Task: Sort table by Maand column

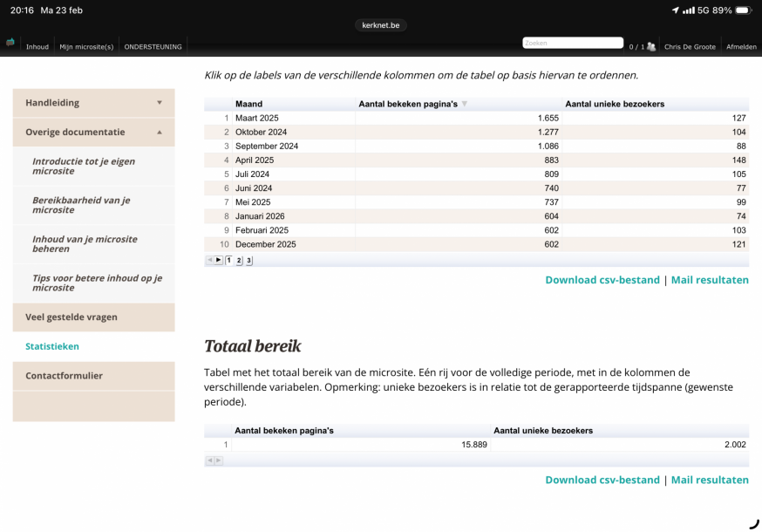Action: tap(249, 105)
